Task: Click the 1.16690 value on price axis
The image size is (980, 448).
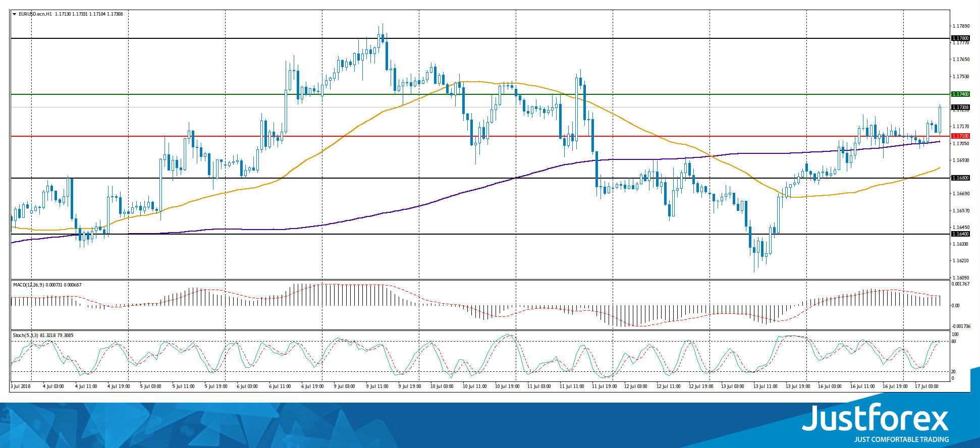Action: tap(960, 194)
